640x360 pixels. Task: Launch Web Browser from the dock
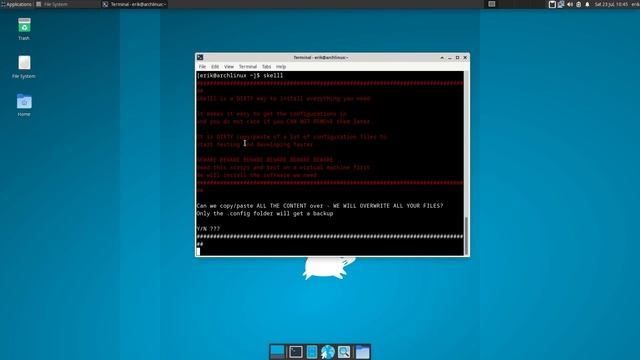coord(327,352)
